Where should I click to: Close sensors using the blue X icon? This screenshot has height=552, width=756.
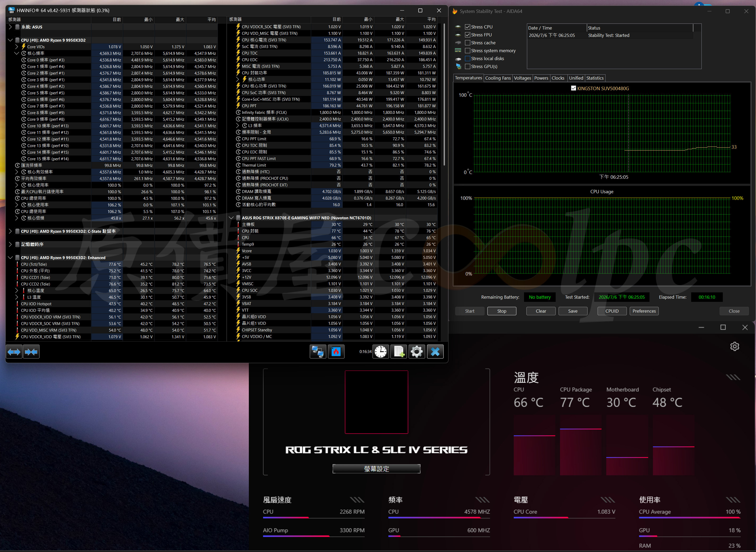[435, 351]
